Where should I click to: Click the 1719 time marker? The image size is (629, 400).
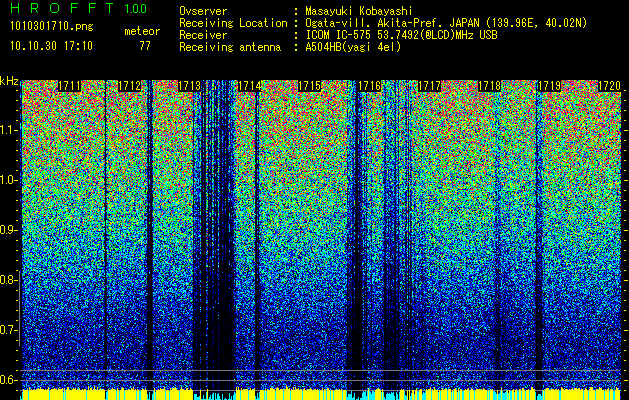coord(549,86)
